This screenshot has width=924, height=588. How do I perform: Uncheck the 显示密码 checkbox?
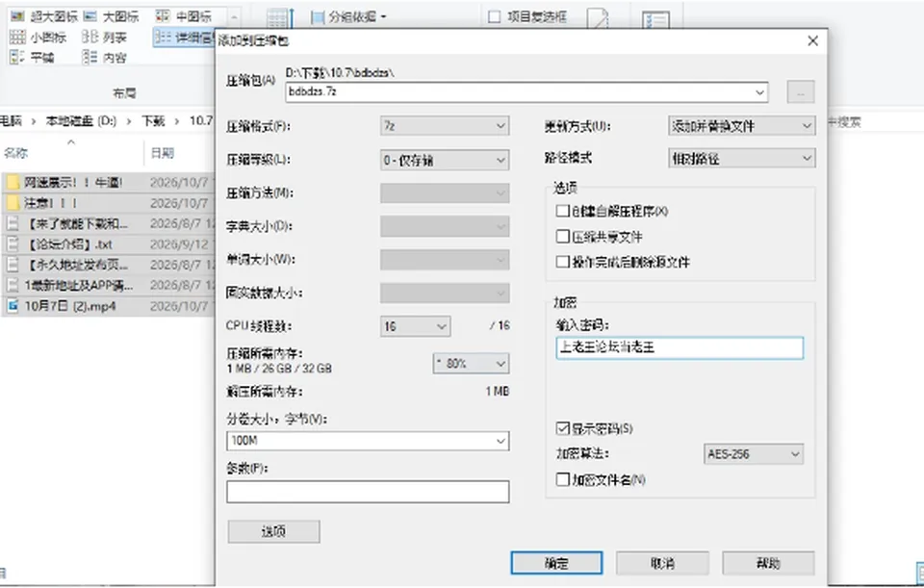click(563, 427)
